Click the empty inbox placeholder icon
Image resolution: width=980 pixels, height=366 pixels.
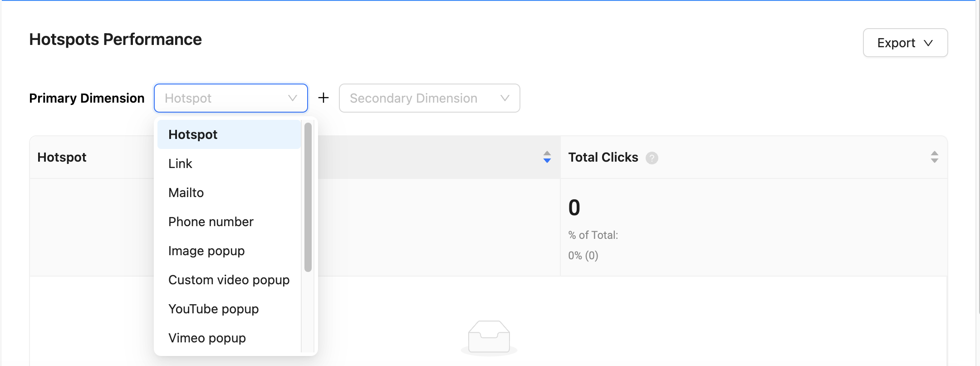point(489,337)
